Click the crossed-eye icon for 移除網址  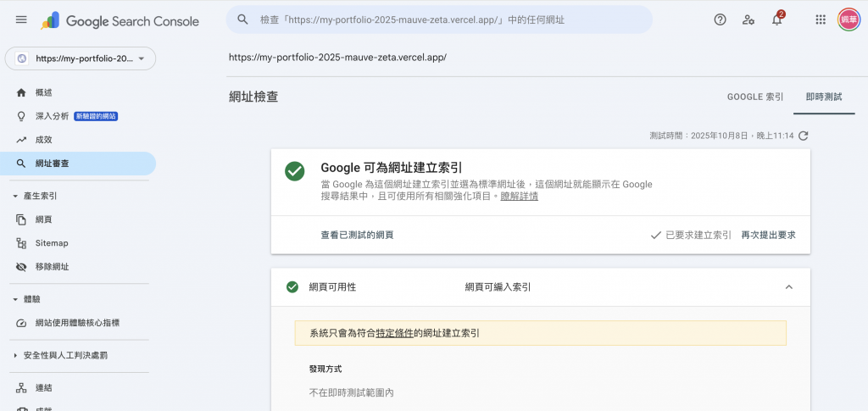pyautogui.click(x=21, y=267)
